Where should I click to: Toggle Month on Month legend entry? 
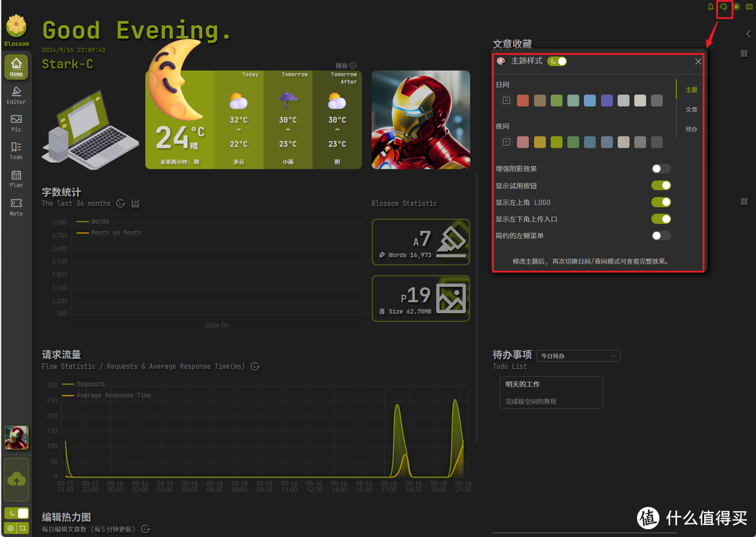pyautogui.click(x=108, y=233)
